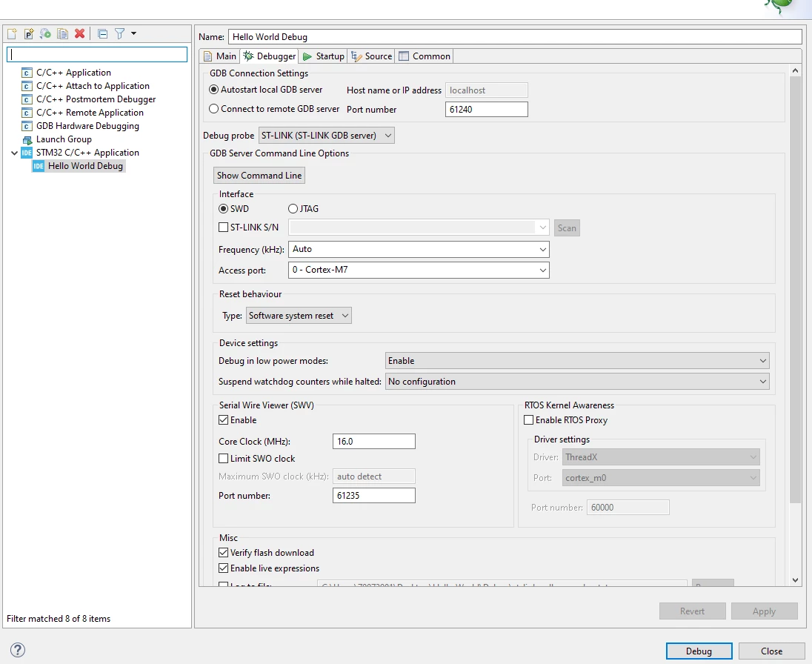This screenshot has height=664, width=812.
Task: Click the help question mark icon
Action: click(18, 650)
